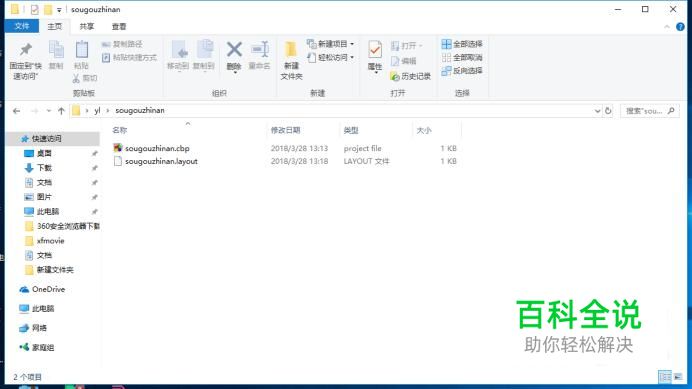
Task: Sort by Name (名称) column header
Action: point(120,130)
